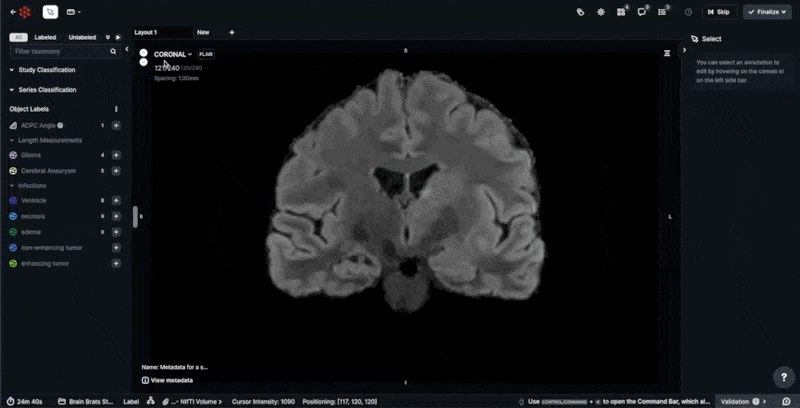This screenshot has height=408, width=800.
Task: Click the taxonomy search magnifier icon
Action: coord(113,52)
